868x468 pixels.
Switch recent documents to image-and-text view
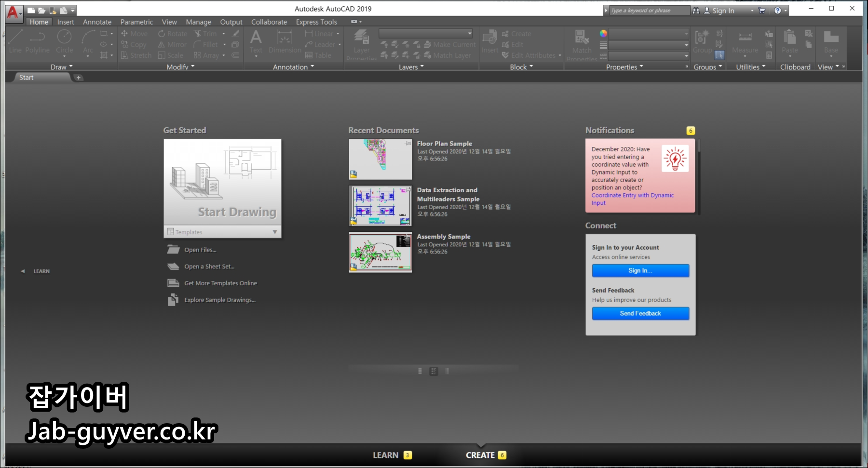point(434,371)
